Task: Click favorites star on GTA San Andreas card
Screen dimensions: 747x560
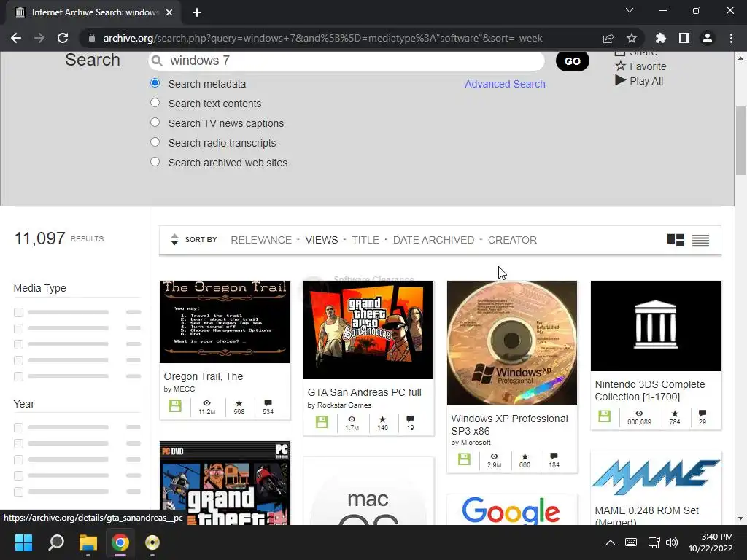Action: [x=382, y=419]
